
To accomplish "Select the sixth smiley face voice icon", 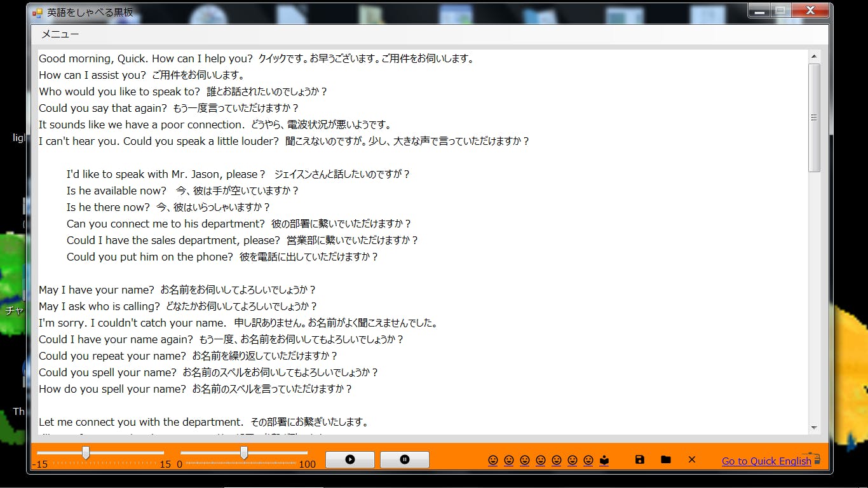I will point(573,460).
